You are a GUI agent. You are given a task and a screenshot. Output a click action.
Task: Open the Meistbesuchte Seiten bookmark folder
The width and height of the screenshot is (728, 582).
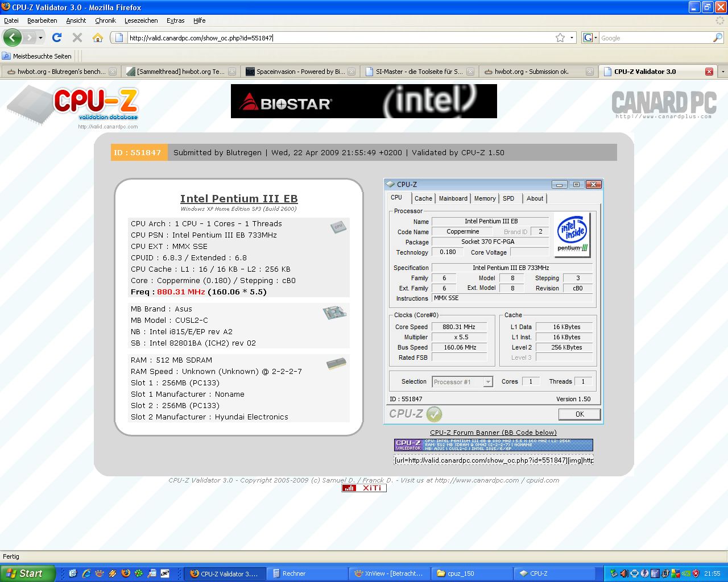click(37, 56)
